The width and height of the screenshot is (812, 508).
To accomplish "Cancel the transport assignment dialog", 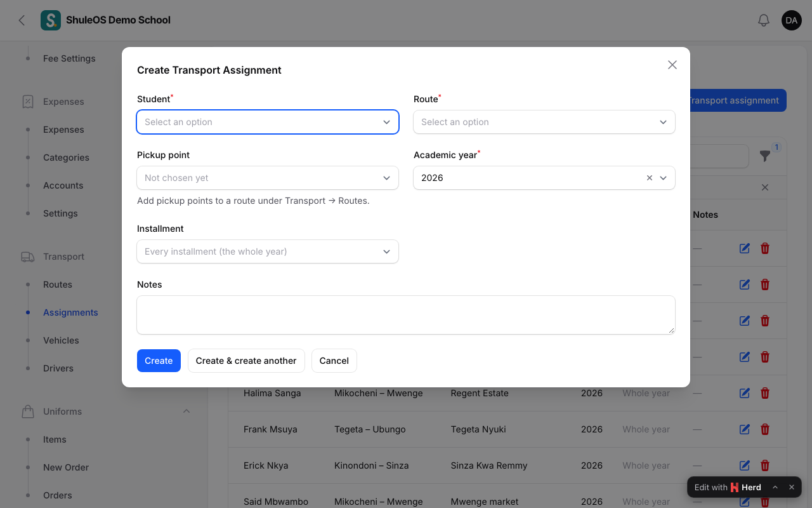I will (x=334, y=361).
